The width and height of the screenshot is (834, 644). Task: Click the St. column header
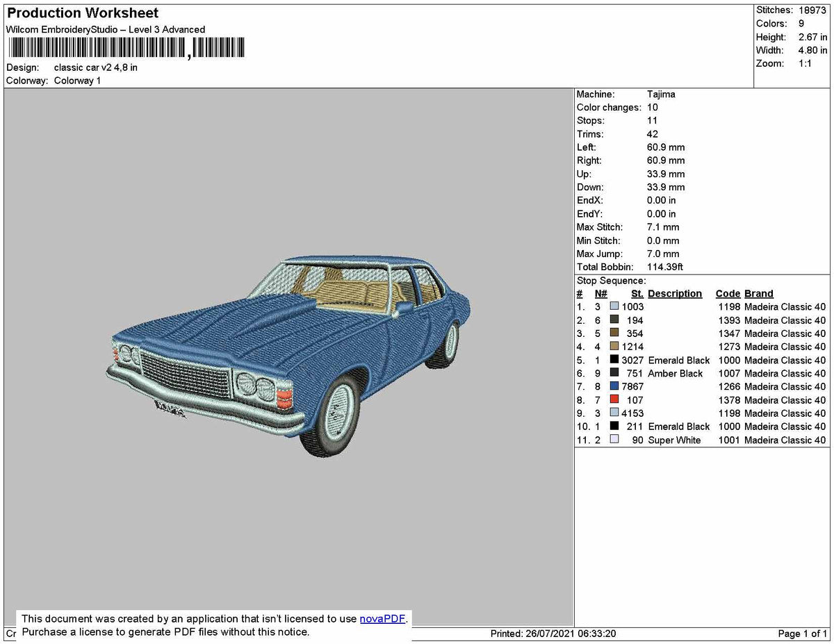(637, 293)
